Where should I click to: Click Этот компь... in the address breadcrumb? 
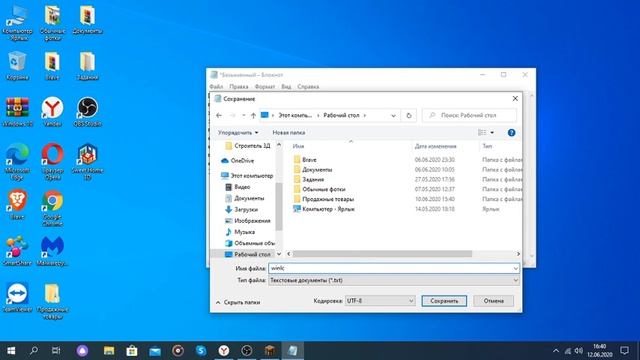click(295, 116)
